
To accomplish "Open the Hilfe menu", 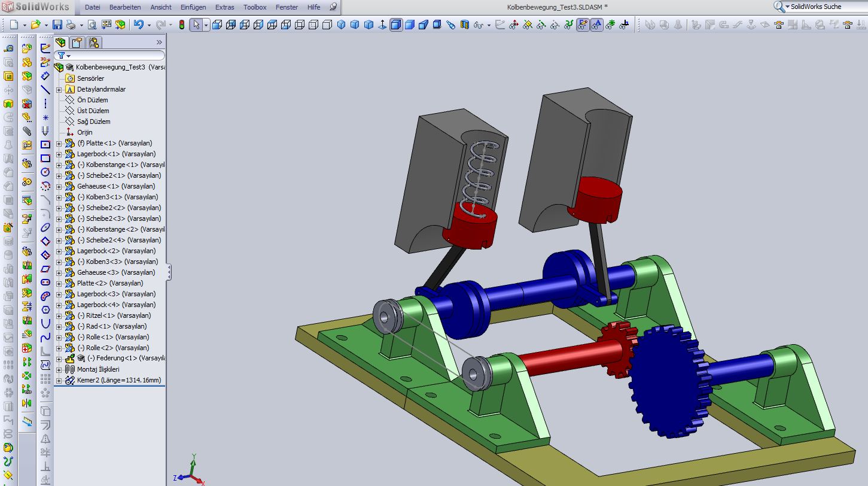I will (314, 7).
